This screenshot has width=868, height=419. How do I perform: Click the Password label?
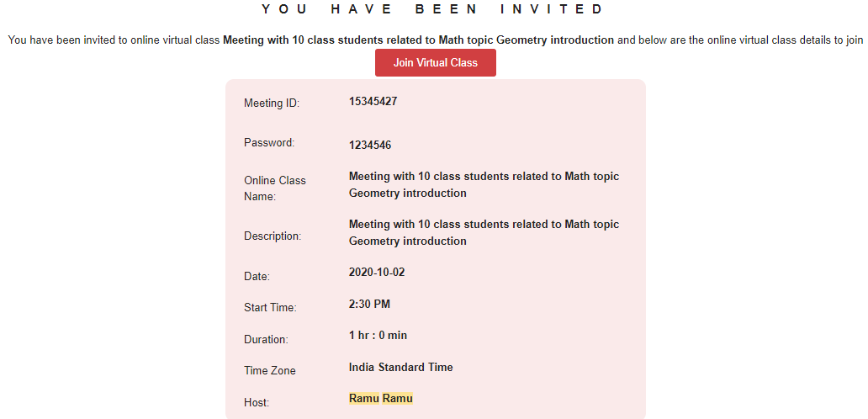[x=270, y=142]
